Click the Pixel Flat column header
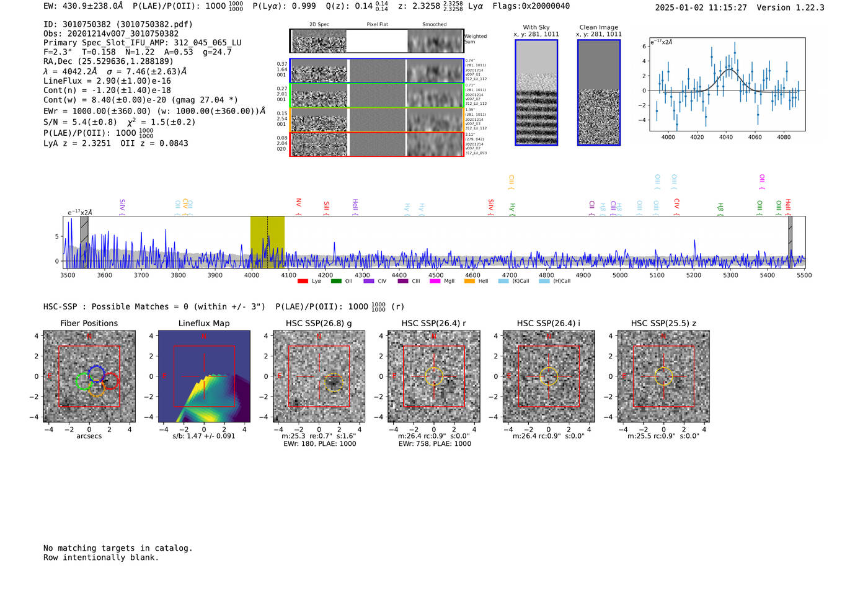The height and width of the screenshot is (591, 868). pyautogui.click(x=377, y=24)
